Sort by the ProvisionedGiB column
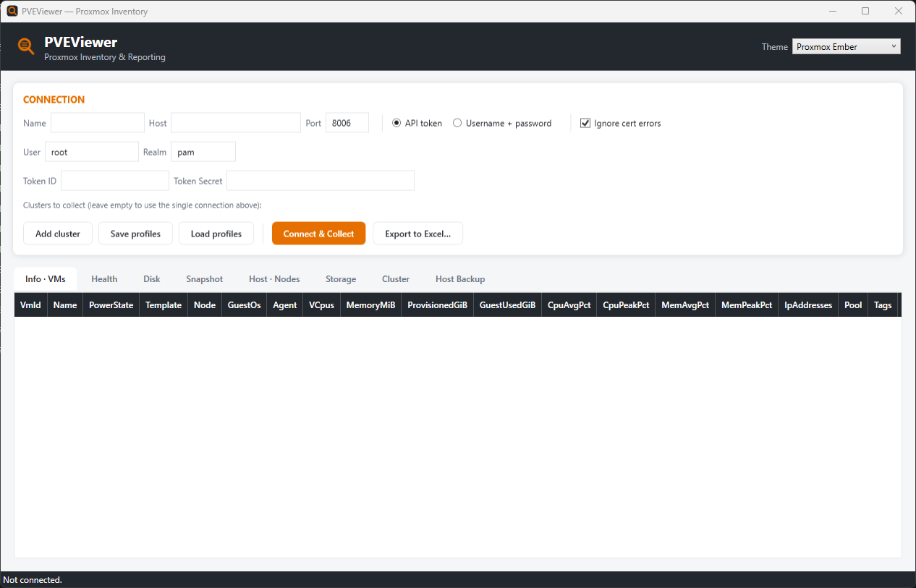Image resolution: width=916 pixels, height=588 pixels. [438, 304]
